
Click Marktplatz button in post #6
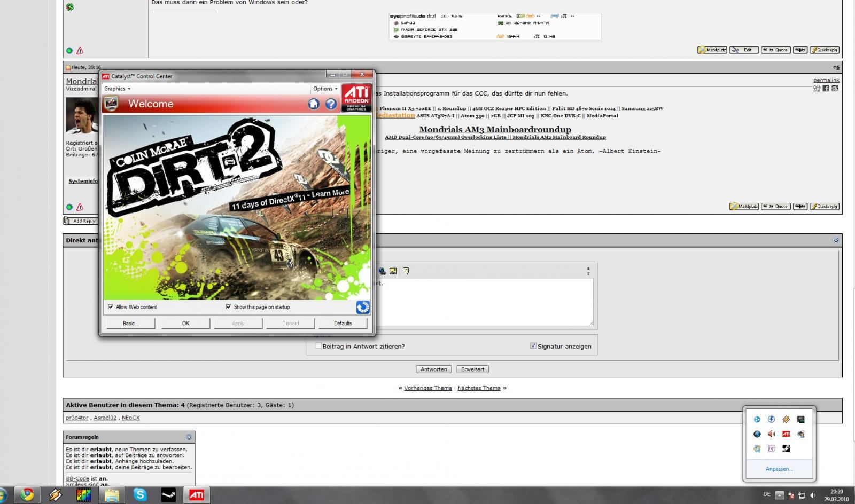(x=744, y=207)
